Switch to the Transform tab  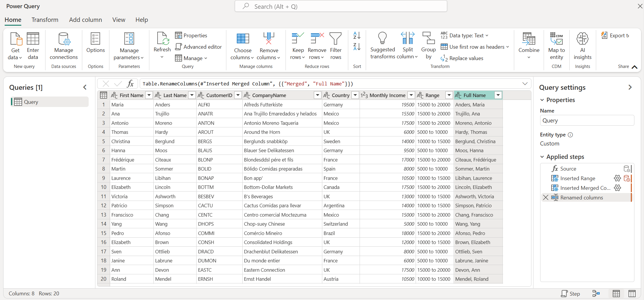coord(45,20)
